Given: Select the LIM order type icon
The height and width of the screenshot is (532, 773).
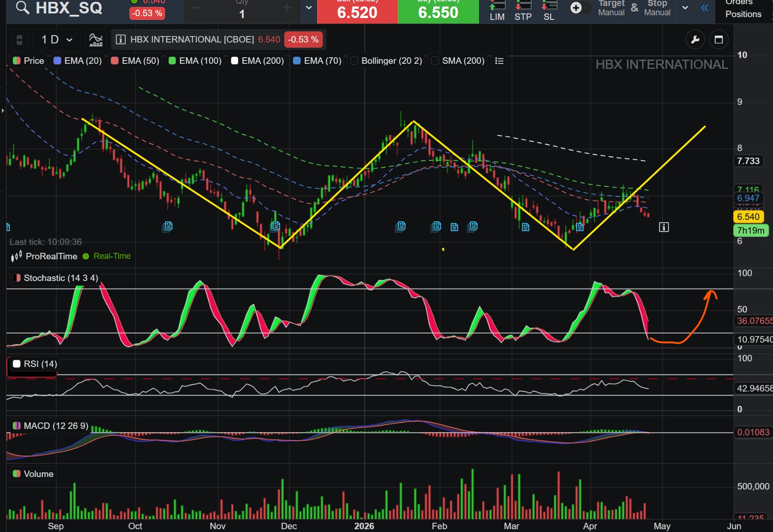Looking at the screenshot, I should [497, 11].
